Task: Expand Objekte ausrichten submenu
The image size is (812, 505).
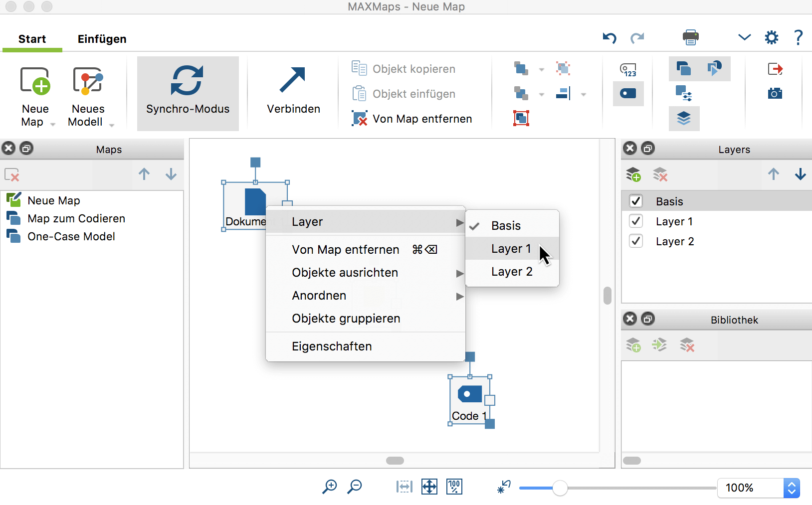Action: pos(366,273)
